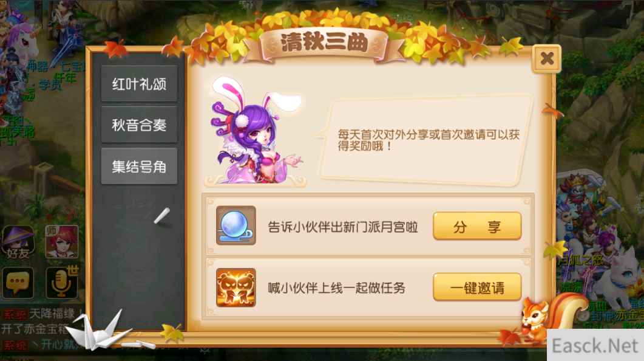Click the 一键邀请 invite button
This screenshot has width=644, height=361.
point(477,287)
